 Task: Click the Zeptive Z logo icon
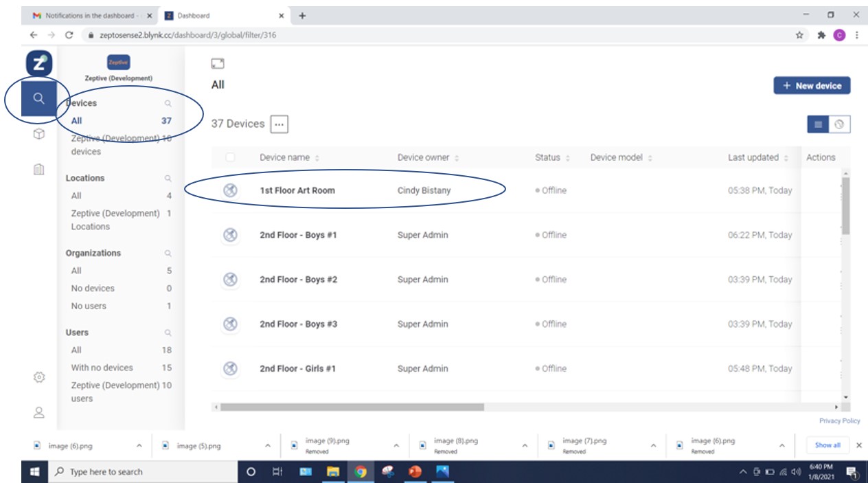pos(39,63)
